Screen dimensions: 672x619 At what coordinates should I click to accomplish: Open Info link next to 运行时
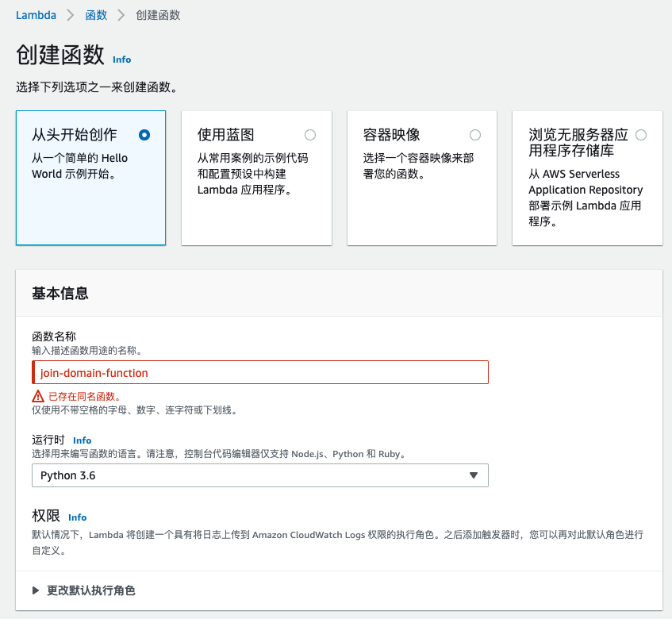pyautogui.click(x=82, y=440)
